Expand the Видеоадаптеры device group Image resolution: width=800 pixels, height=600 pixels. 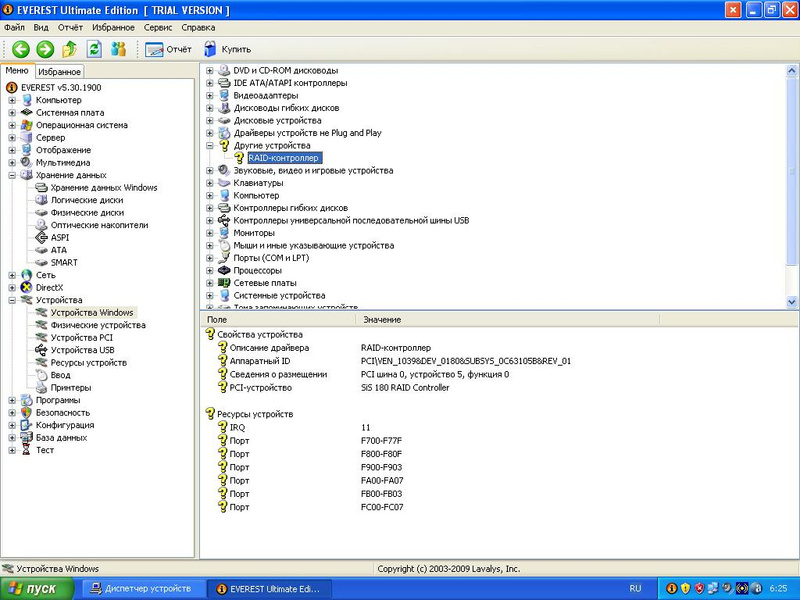[x=210, y=95]
